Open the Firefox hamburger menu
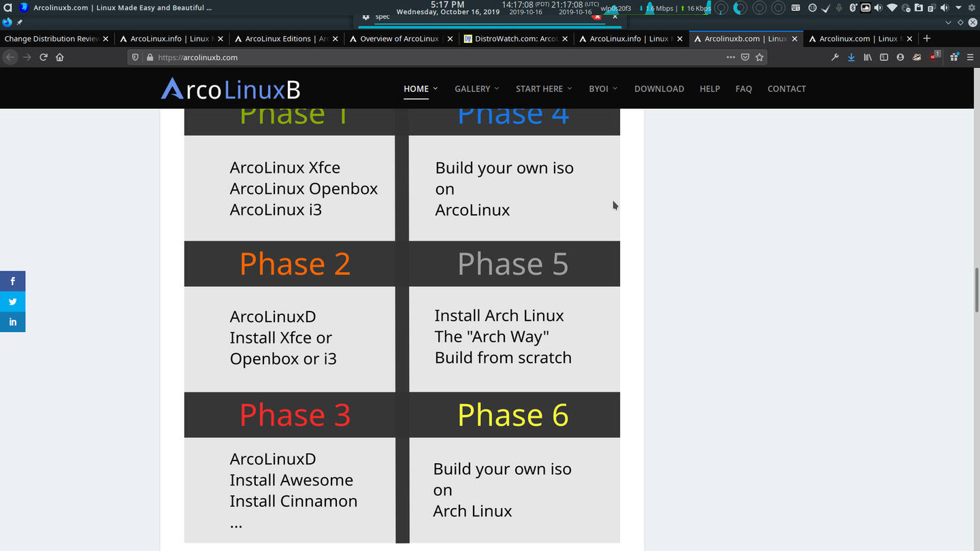Image resolution: width=980 pixels, height=551 pixels. click(970, 57)
